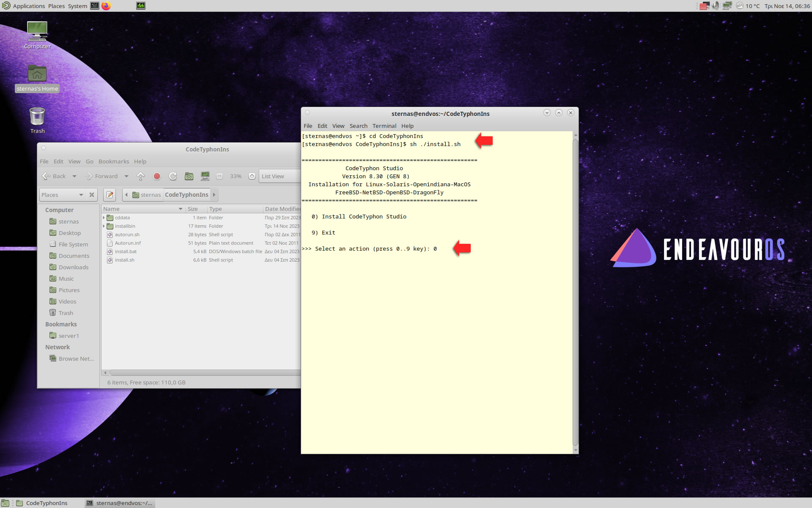Open Documents in the sidebar

pos(74,256)
